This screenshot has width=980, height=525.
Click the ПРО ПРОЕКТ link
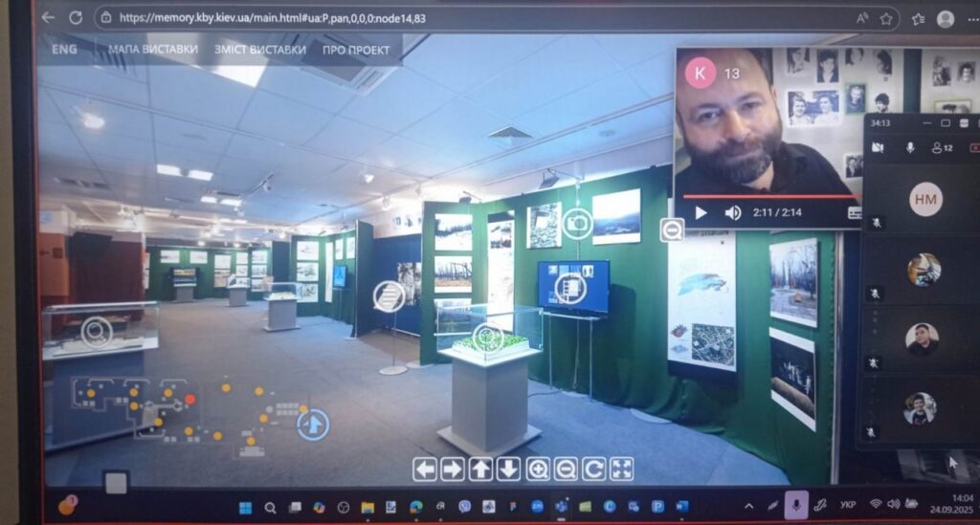pos(356,50)
